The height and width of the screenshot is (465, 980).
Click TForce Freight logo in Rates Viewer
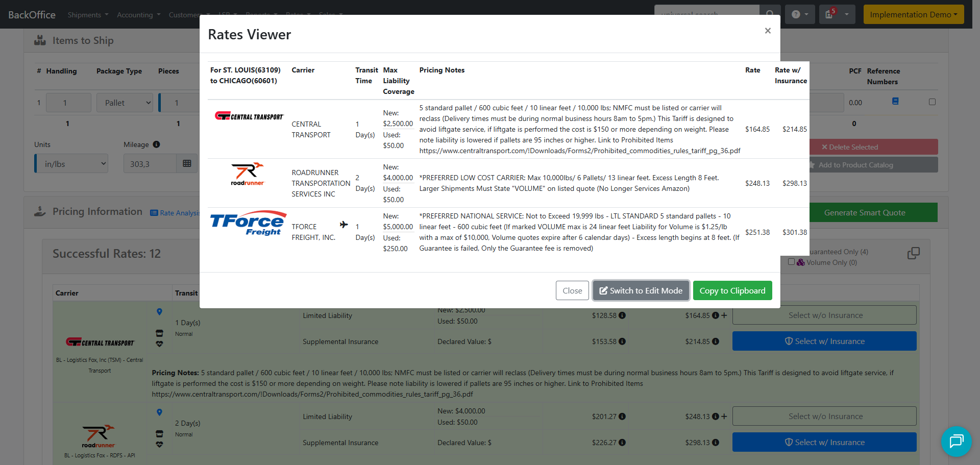click(249, 223)
